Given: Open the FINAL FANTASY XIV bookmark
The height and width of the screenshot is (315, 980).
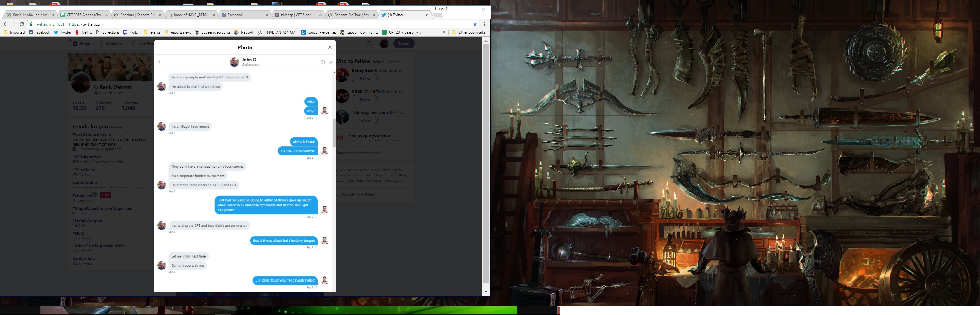Looking at the screenshot, I should click(x=277, y=32).
